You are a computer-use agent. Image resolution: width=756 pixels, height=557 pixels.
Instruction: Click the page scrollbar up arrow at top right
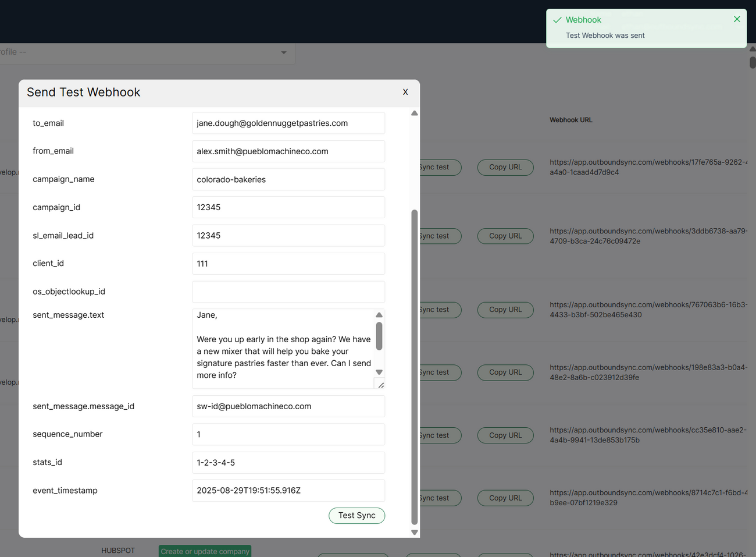tap(752, 48)
